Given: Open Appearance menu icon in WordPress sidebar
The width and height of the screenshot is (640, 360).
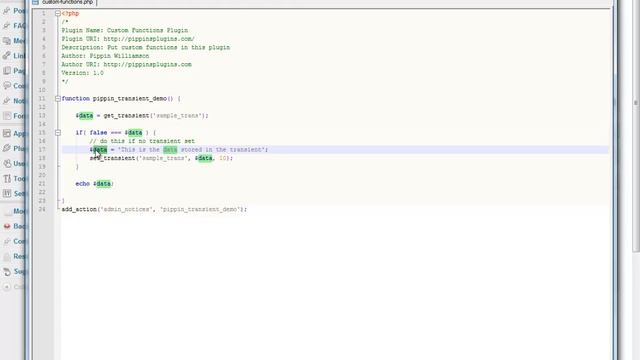Looking at the screenshot, I should tap(7, 133).
